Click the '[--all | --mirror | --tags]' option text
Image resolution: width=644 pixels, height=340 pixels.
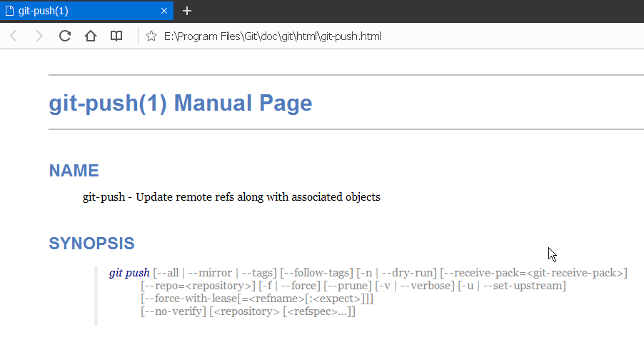pyautogui.click(x=215, y=273)
